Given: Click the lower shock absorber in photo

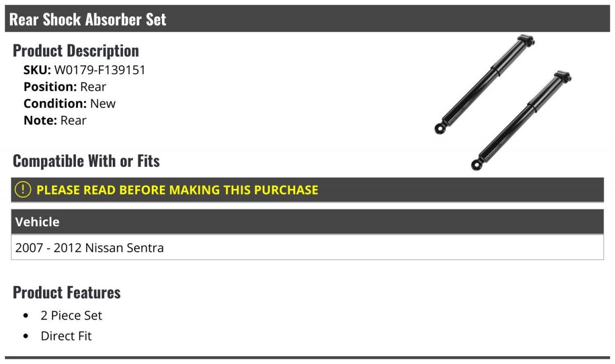Looking at the screenshot, I should tap(521, 120).
